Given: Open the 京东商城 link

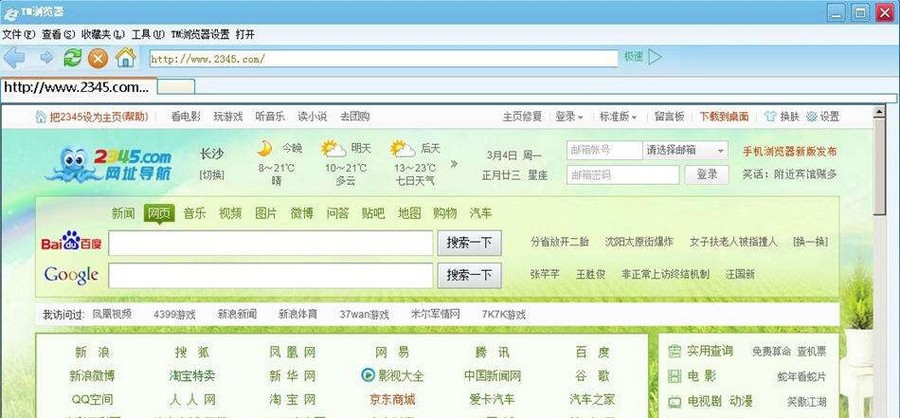Looking at the screenshot, I should (392, 399).
